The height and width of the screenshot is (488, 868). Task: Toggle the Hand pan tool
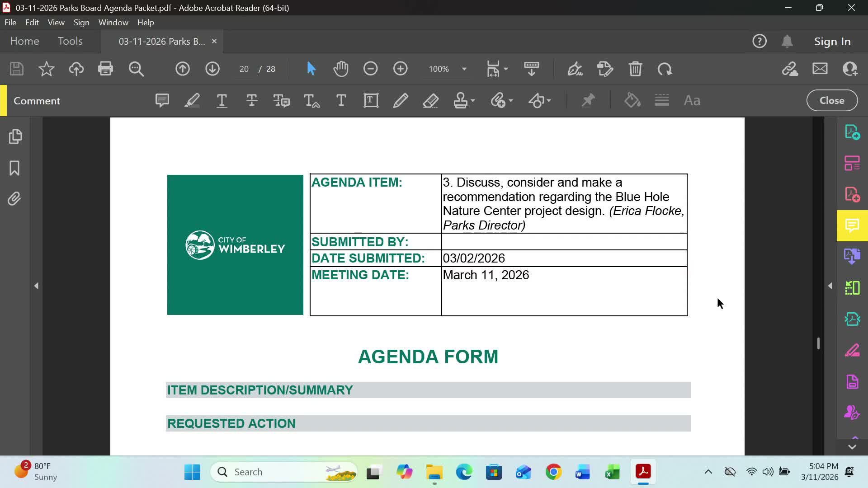pyautogui.click(x=340, y=69)
